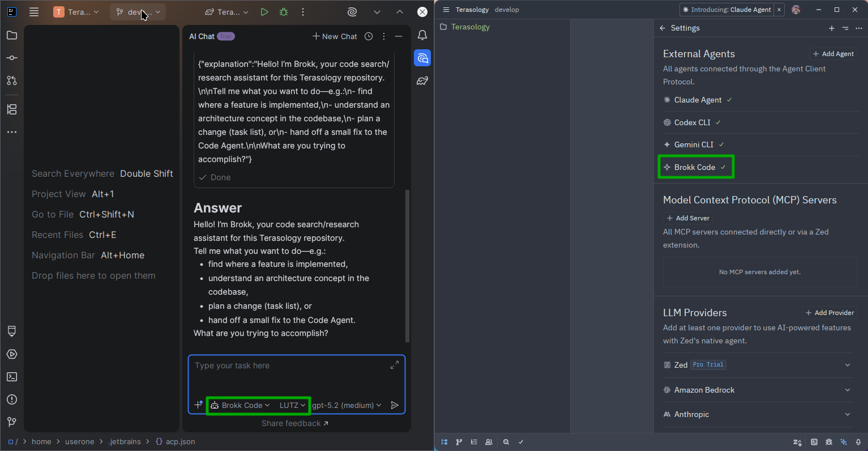
Task: Toggle Zed terminal panel in status bar
Action: pyautogui.click(x=814, y=442)
